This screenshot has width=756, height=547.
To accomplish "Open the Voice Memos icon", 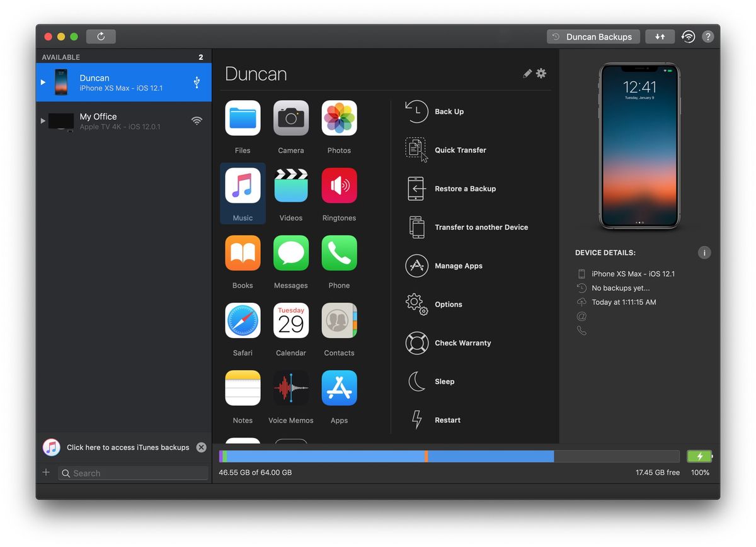I will tap(291, 388).
